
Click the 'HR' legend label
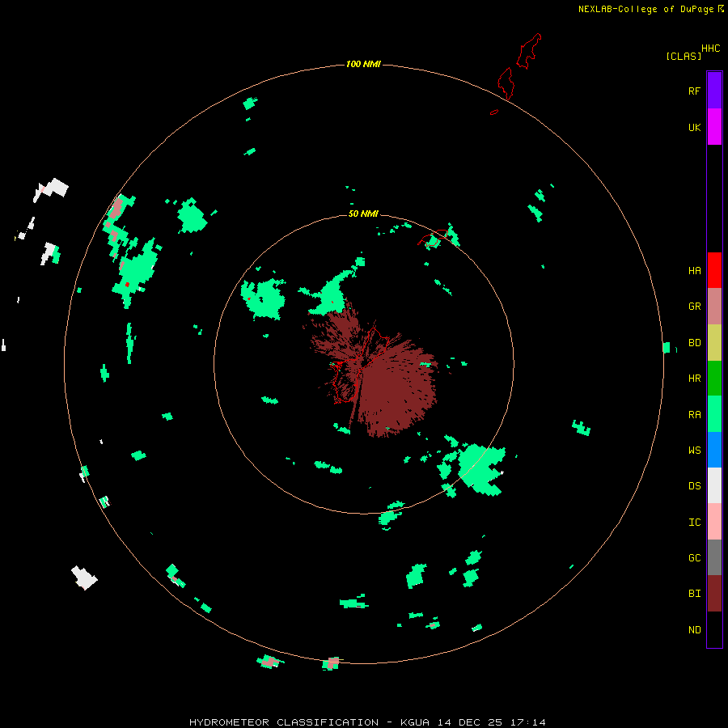[694, 379]
